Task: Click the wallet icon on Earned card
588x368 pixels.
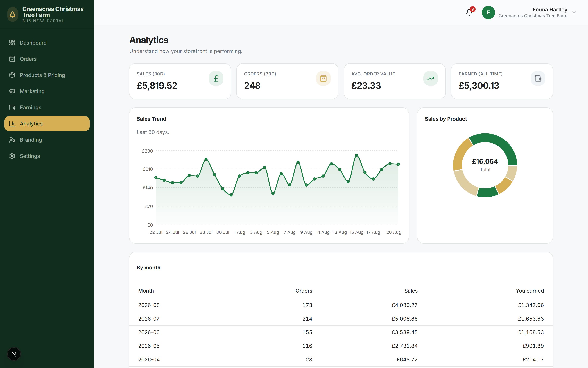Action: pos(538,78)
